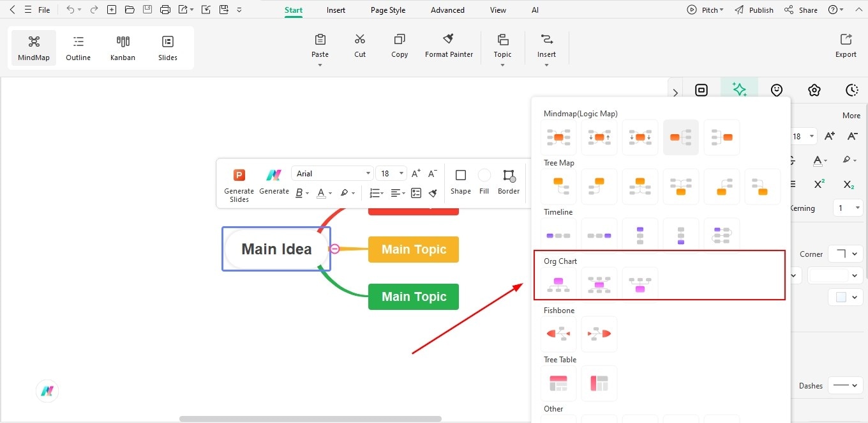Switch to the Insert ribbon tab
The width and height of the screenshot is (868, 423).
(x=336, y=10)
